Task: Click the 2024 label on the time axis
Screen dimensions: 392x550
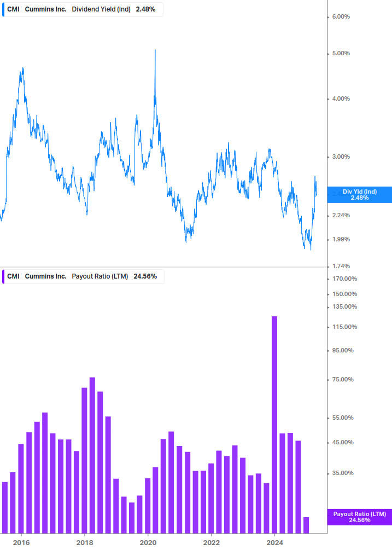Action: [x=274, y=543]
